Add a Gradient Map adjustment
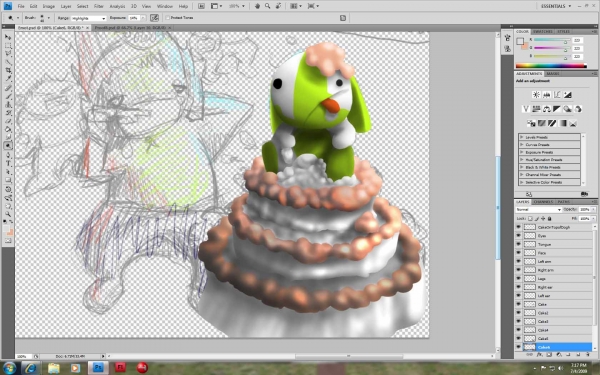Viewport: 600px width, 375px height. (562, 123)
